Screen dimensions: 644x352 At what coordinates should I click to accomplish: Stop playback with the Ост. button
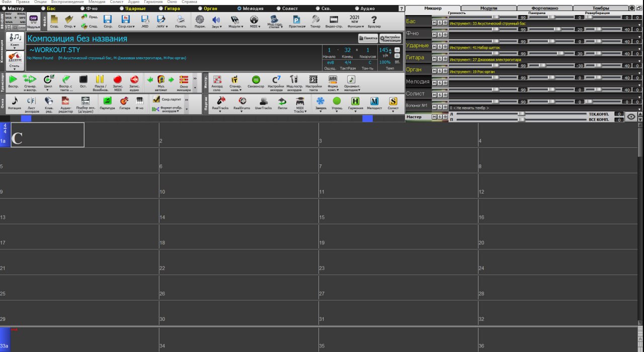click(84, 82)
